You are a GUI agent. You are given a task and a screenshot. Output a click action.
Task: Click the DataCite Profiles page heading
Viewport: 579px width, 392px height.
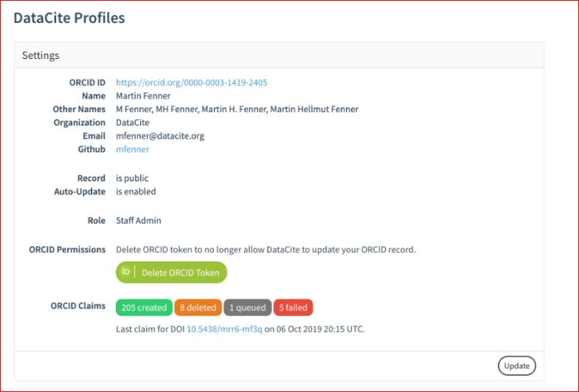[69, 18]
